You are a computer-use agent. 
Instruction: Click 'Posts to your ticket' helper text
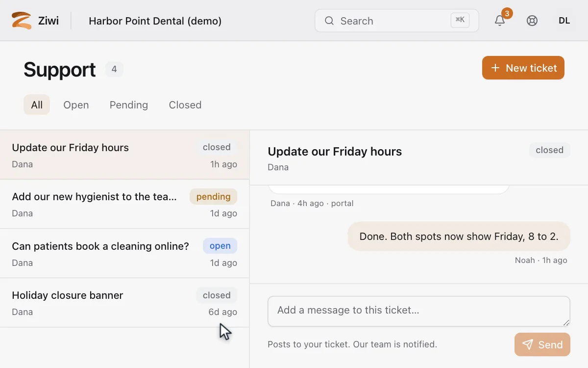352,344
